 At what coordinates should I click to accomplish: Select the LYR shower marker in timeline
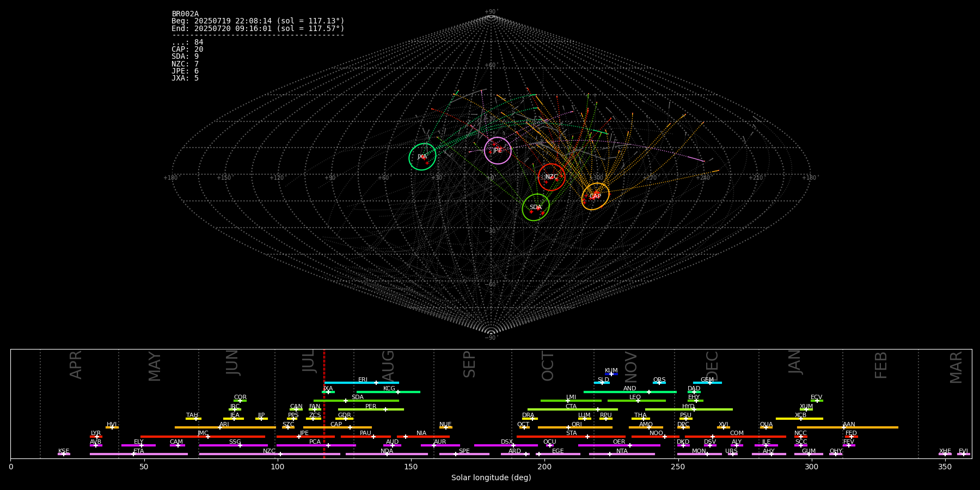[x=96, y=436]
